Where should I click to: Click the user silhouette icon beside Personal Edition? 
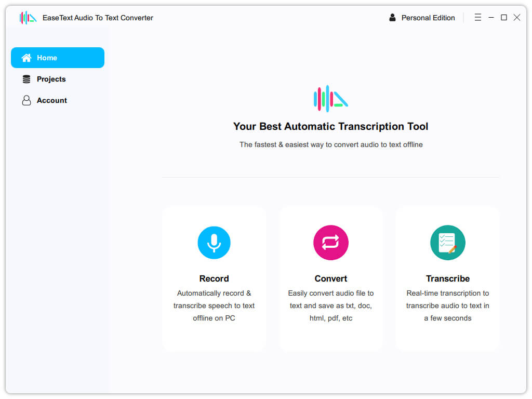[x=392, y=18]
